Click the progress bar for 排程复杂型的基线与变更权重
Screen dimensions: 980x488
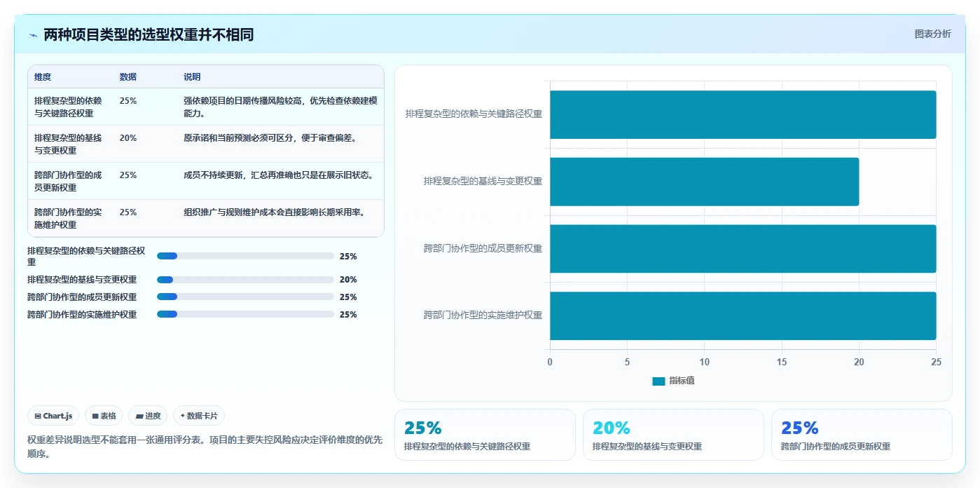point(245,280)
